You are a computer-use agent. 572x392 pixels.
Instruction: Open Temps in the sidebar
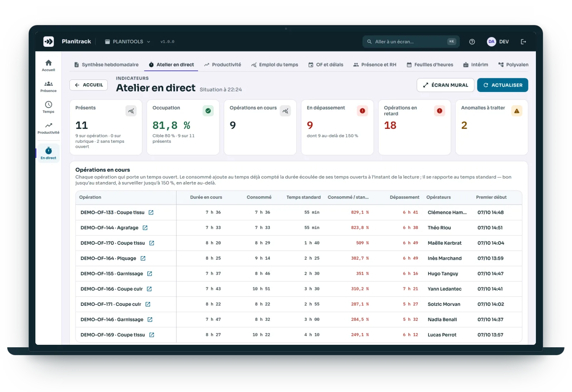pos(49,107)
